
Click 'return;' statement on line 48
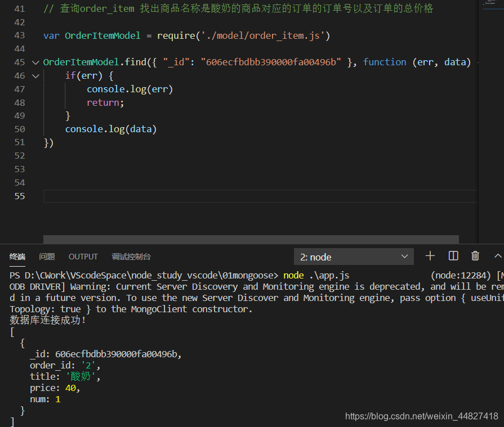pyautogui.click(x=105, y=102)
